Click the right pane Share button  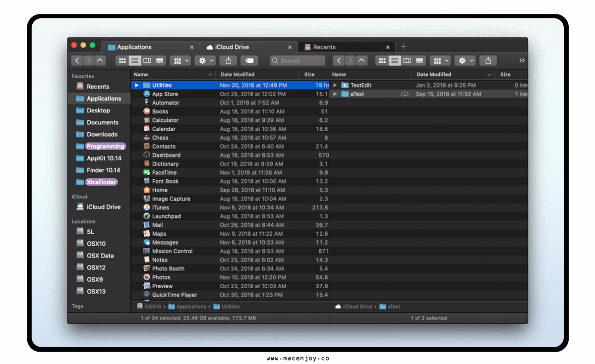(488, 60)
